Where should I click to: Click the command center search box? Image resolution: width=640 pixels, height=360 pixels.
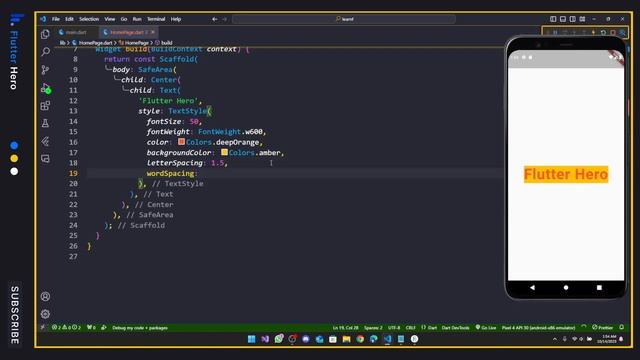[344, 19]
